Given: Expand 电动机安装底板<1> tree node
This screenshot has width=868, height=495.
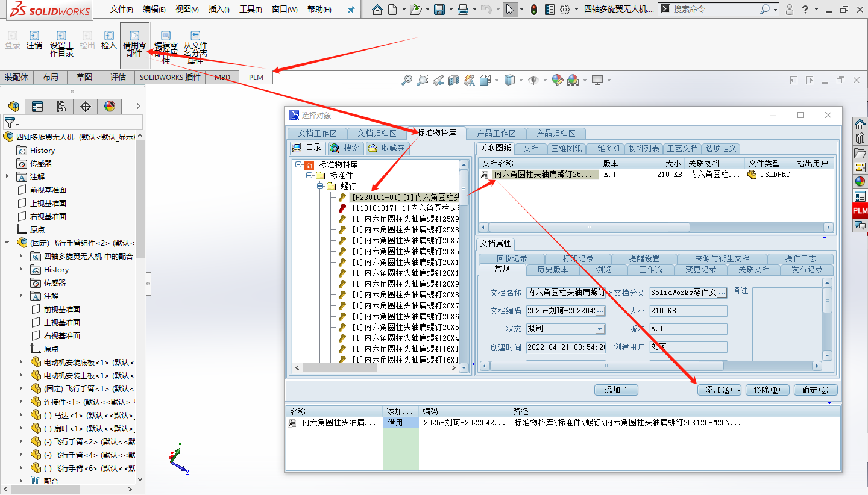Looking at the screenshot, I should [20, 362].
